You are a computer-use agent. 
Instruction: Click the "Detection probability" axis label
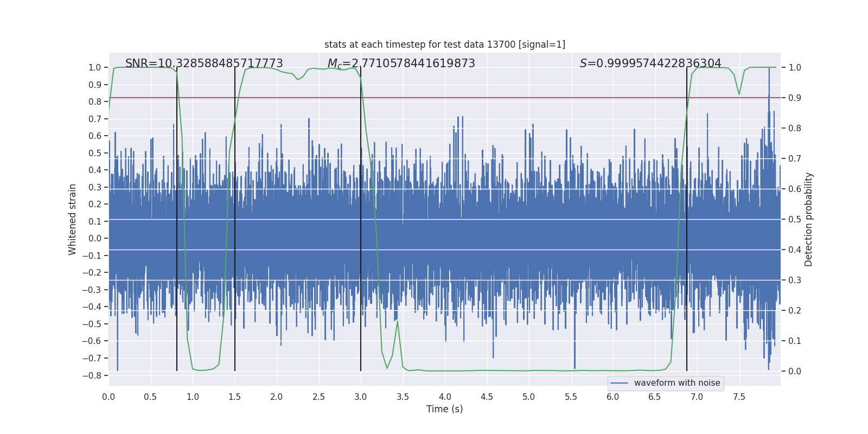pyautogui.click(x=809, y=219)
